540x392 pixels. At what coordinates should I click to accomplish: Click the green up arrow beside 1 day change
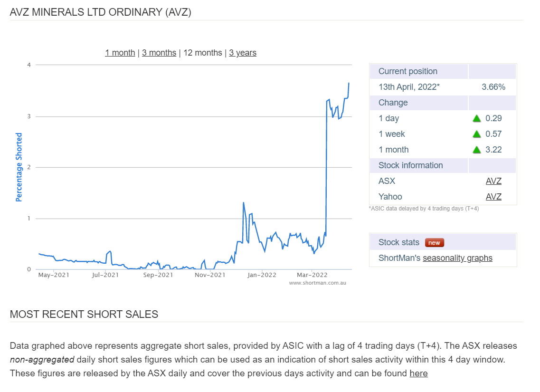(477, 118)
